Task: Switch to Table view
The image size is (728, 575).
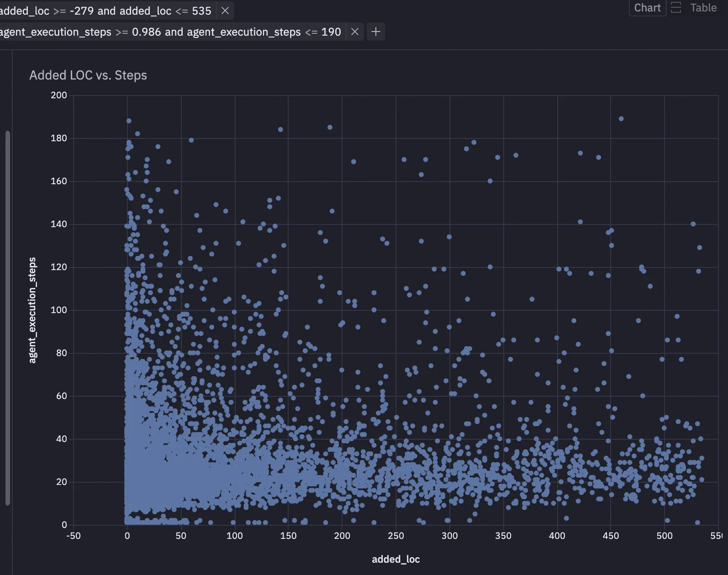Action: click(703, 8)
